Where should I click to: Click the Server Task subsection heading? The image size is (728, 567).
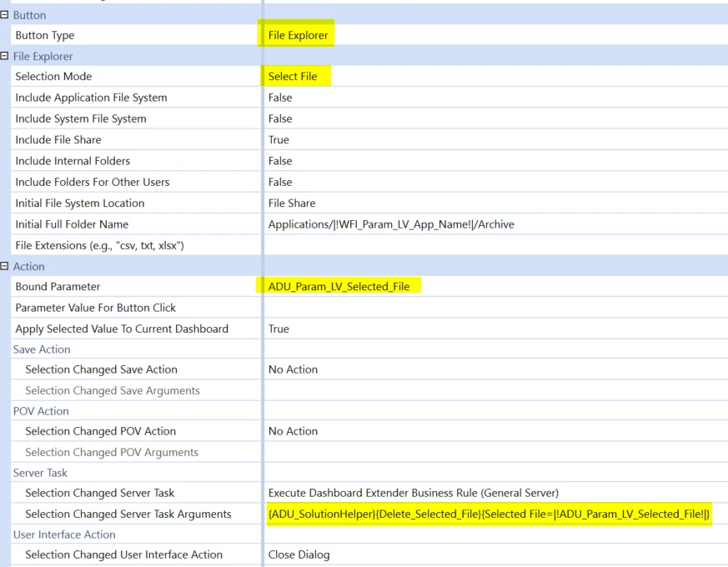point(40,473)
